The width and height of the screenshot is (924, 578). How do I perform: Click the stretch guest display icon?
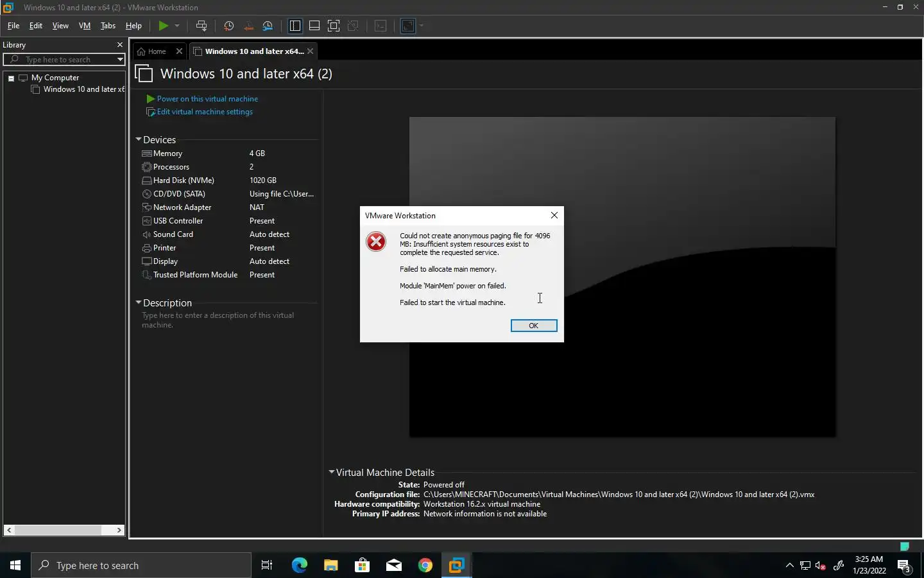[x=408, y=26]
